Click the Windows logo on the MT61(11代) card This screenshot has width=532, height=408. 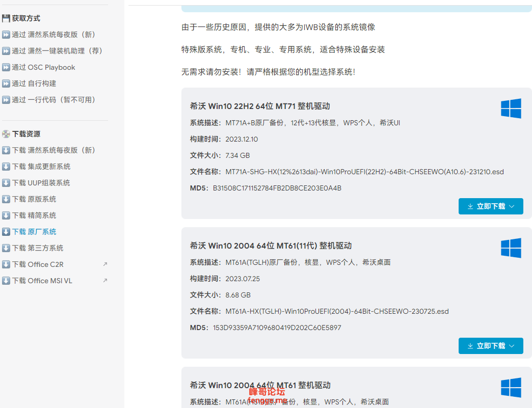[x=511, y=248]
